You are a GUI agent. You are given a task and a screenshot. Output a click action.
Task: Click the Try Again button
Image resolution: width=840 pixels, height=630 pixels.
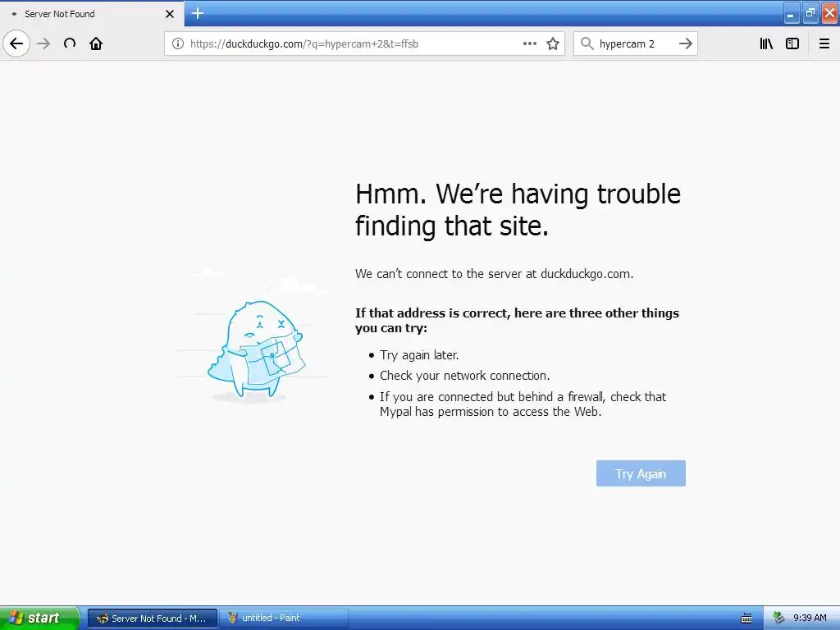(x=641, y=473)
